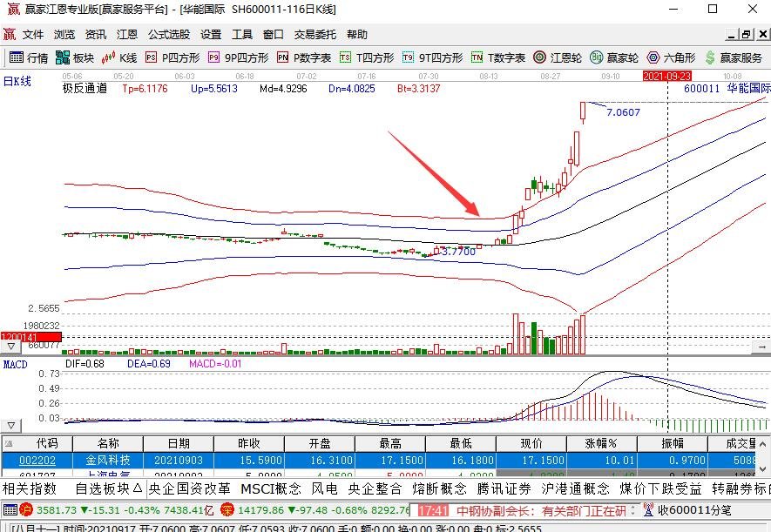Viewport: 771px width, 532px height.
Task: Switch to the K线 chart tool
Action: tap(119, 58)
